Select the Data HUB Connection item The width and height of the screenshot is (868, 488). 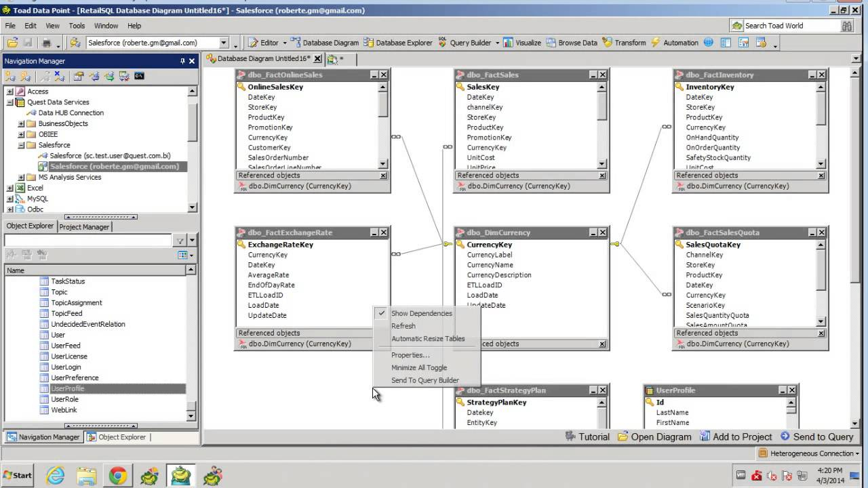[71, 113]
